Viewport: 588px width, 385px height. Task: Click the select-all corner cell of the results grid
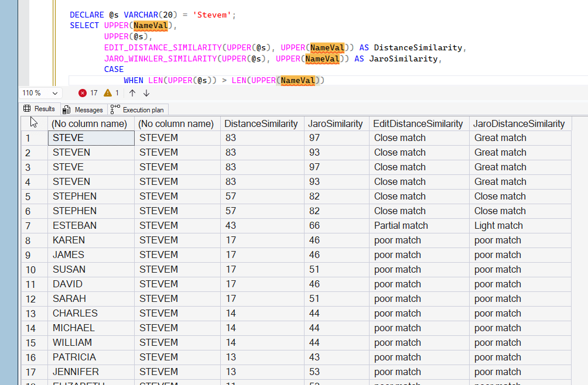tap(33, 123)
